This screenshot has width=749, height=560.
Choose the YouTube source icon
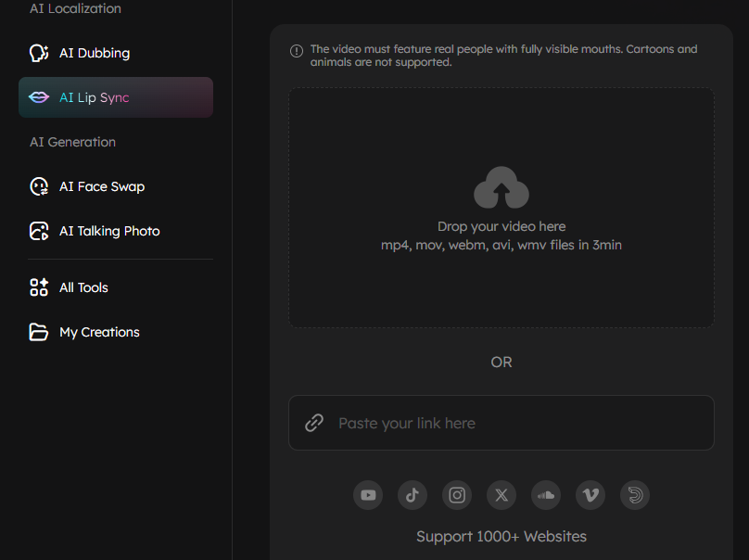(368, 495)
